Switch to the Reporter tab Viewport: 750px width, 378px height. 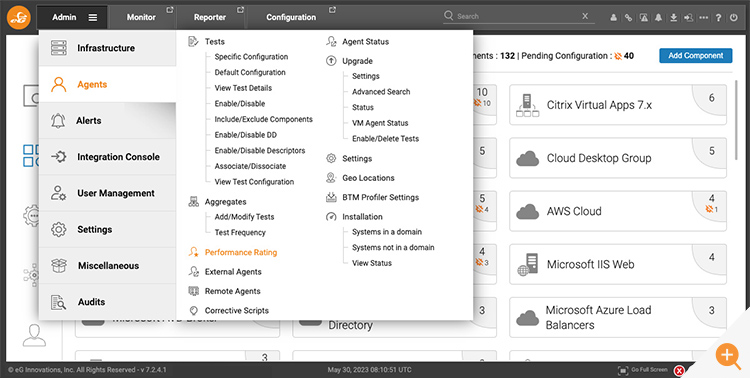210,17
